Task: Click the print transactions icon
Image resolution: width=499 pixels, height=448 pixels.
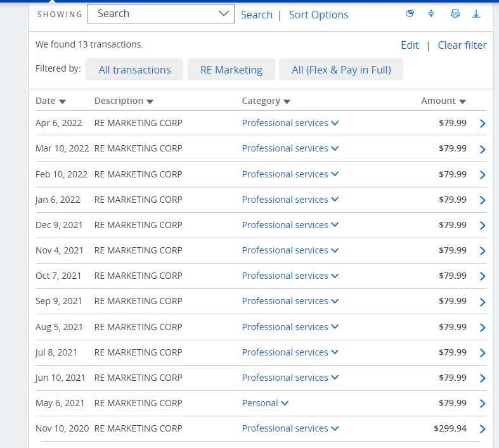Action: pos(455,13)
